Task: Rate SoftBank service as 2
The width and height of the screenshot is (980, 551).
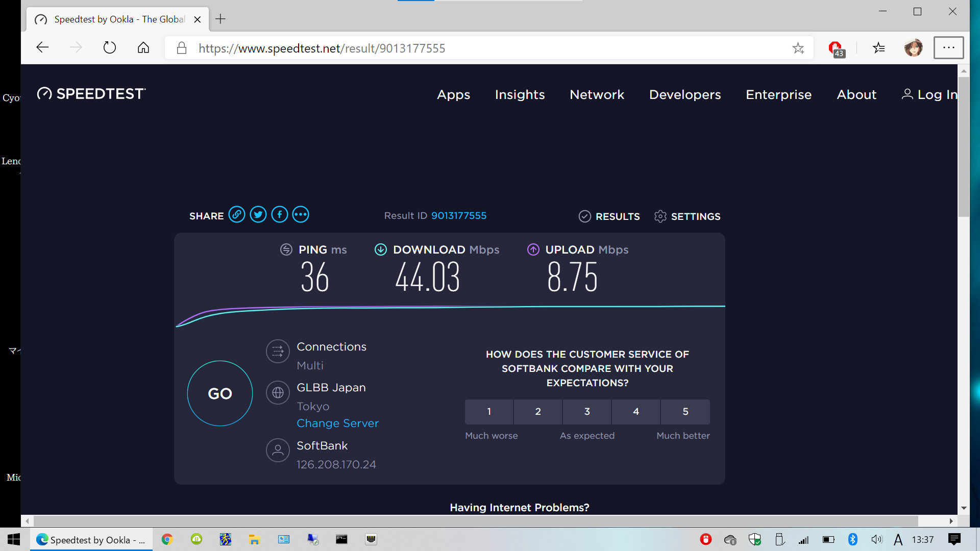Action: click(538, 412)
